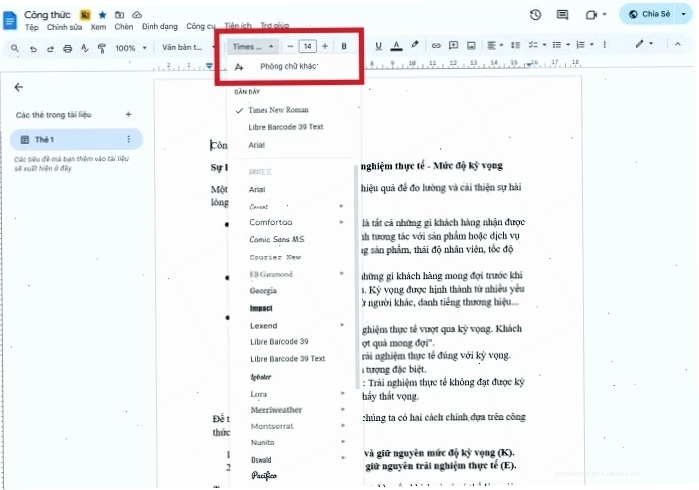Open the Định dạng menu
The height and width of the screenshot is (490, 699).
point(160,27)
